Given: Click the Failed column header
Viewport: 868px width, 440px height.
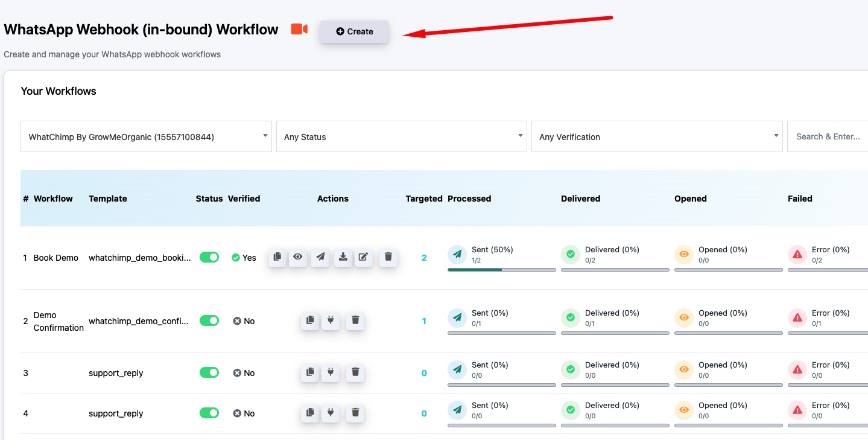Looking at the screenshot, I should [x=800, y=199].
